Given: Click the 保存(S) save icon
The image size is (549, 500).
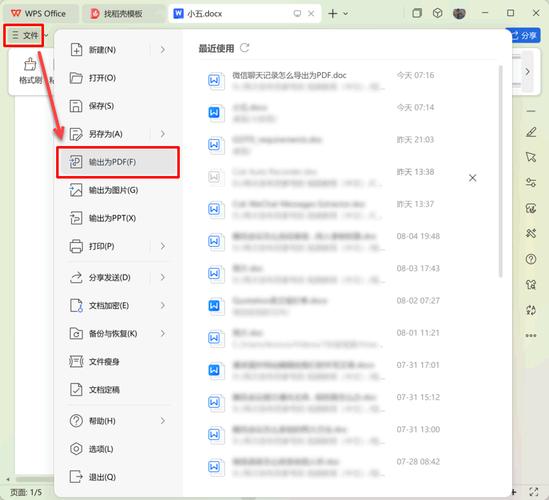Looking at the screenshot, I should [76, 106].
